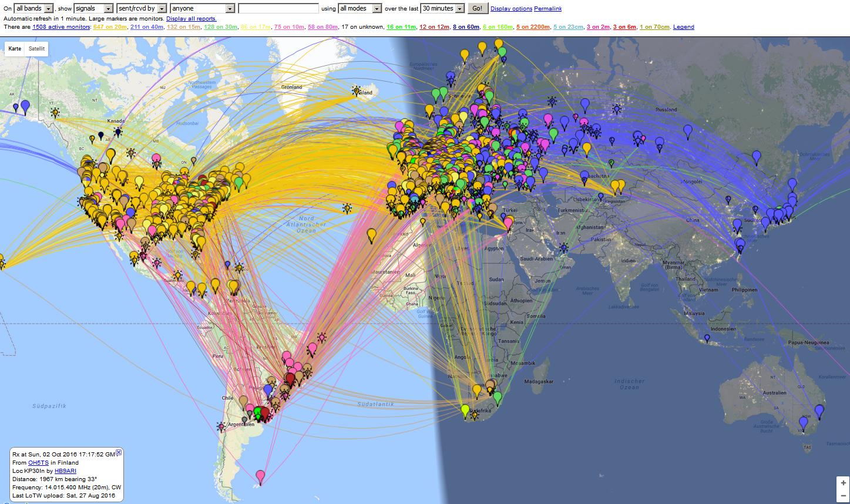Open the '30 minutes' time range dropdown

tap(442, 9)
